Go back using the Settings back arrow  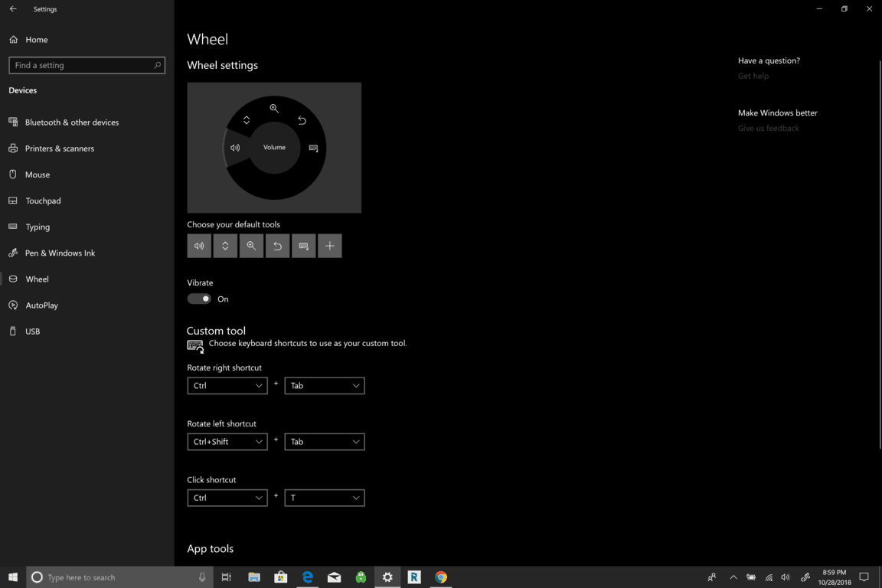pyautogui.click(x=13, y=9)
